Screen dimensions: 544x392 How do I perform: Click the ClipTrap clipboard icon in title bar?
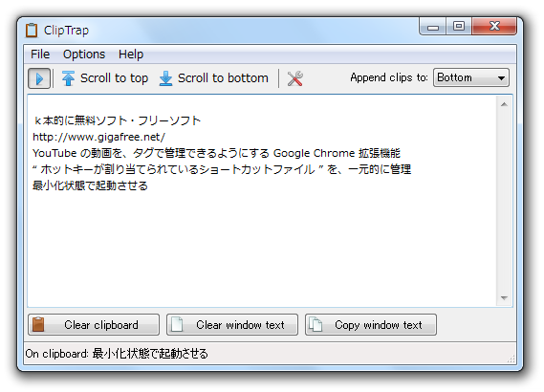(x=32, y=31)
